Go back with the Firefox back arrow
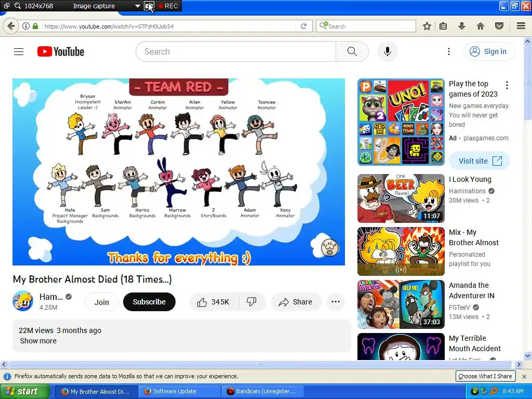The image size is (532, 399). (11, 26)
